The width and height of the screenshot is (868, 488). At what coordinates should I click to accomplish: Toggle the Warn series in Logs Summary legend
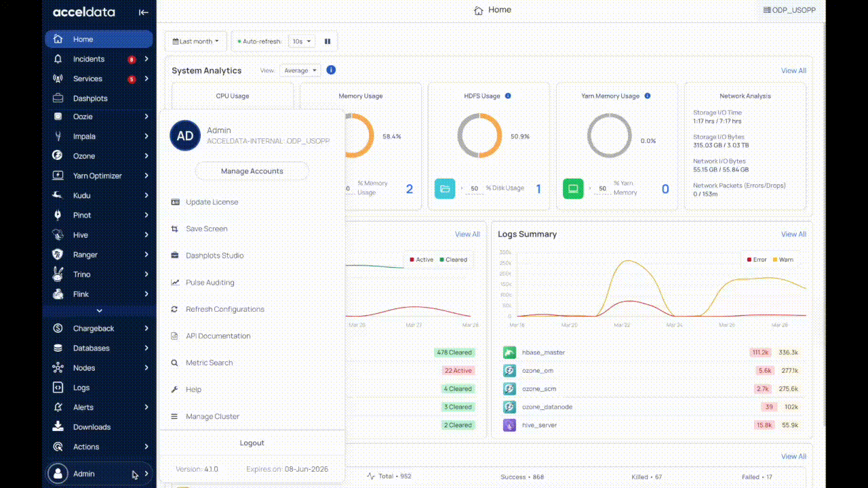783,260
